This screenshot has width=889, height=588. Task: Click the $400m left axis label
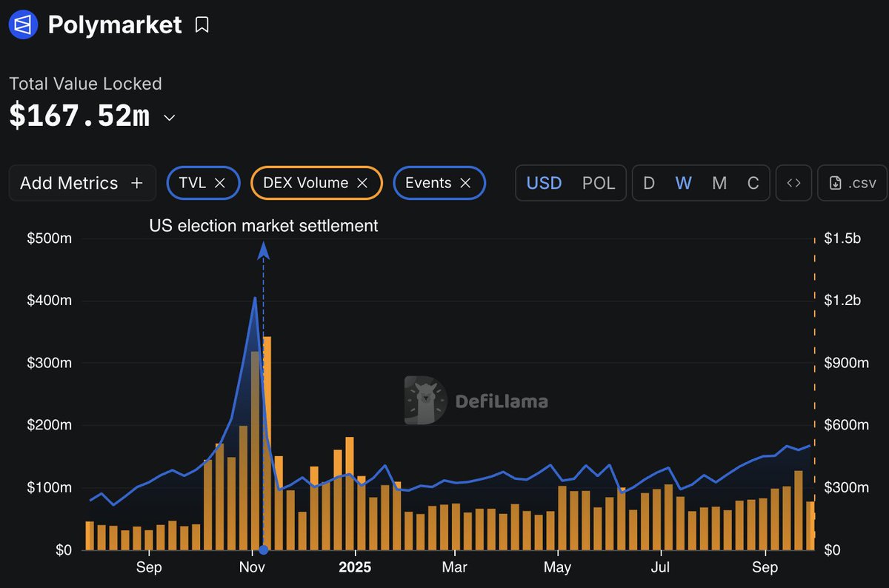coord(50,301)
